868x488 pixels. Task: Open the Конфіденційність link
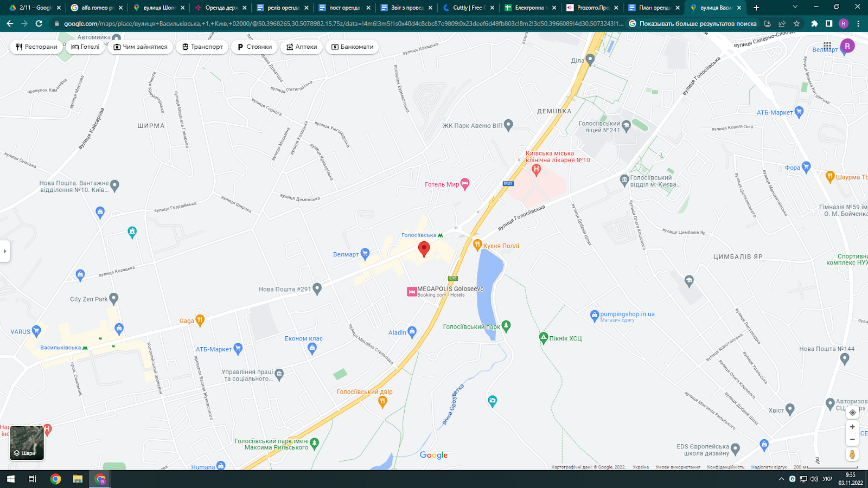(x=725, y=467)
